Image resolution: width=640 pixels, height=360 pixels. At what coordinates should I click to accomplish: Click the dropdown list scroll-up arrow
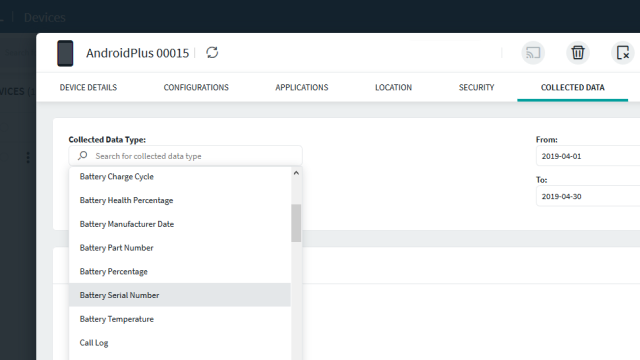296,173
